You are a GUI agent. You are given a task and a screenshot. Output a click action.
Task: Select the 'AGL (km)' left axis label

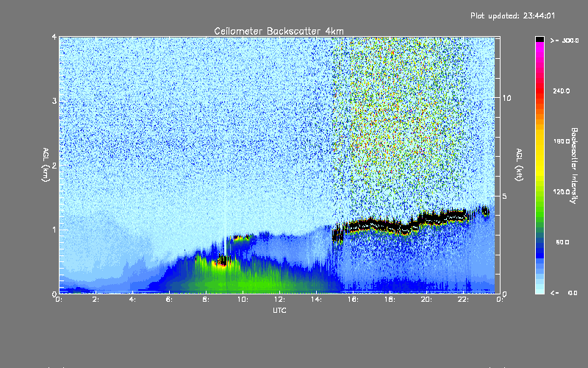[x=46, y=165]
